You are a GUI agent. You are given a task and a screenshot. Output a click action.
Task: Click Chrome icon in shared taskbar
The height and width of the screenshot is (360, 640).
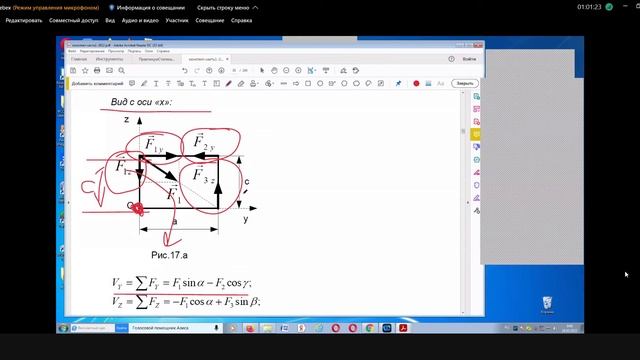(x=369, y=328)
